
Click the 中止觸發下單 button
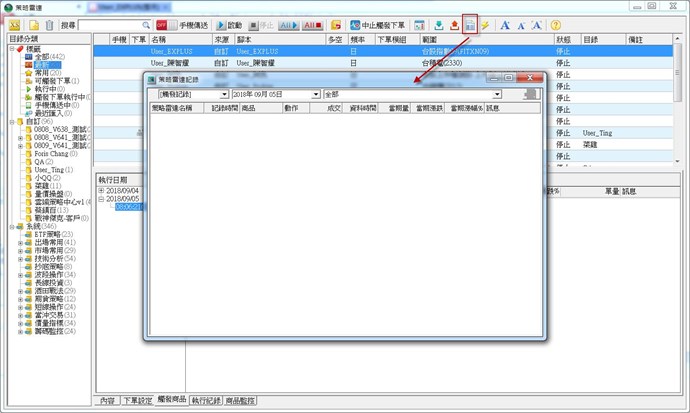pos(377,24)
